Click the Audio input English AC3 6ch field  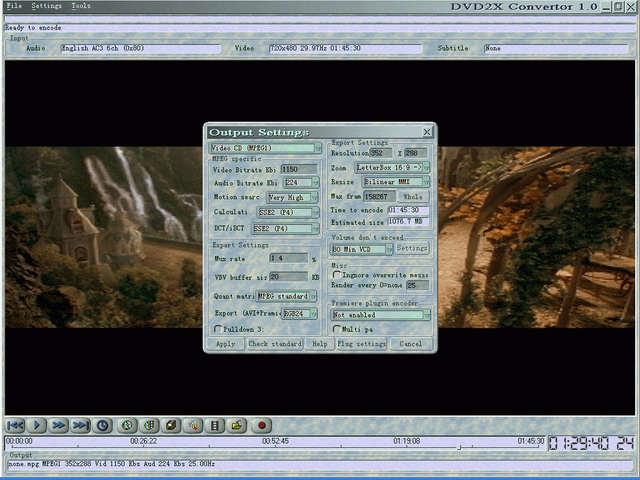coord(140,49)
